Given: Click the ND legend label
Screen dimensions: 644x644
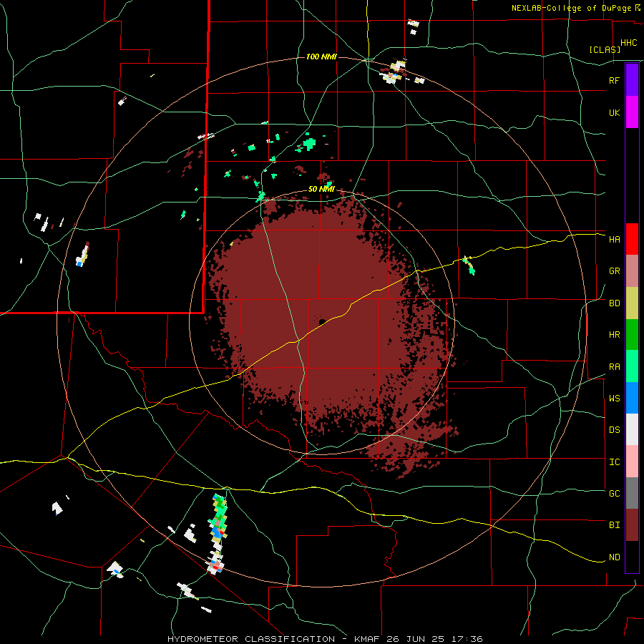Looking at the screenshot, I should click(614, 557).
